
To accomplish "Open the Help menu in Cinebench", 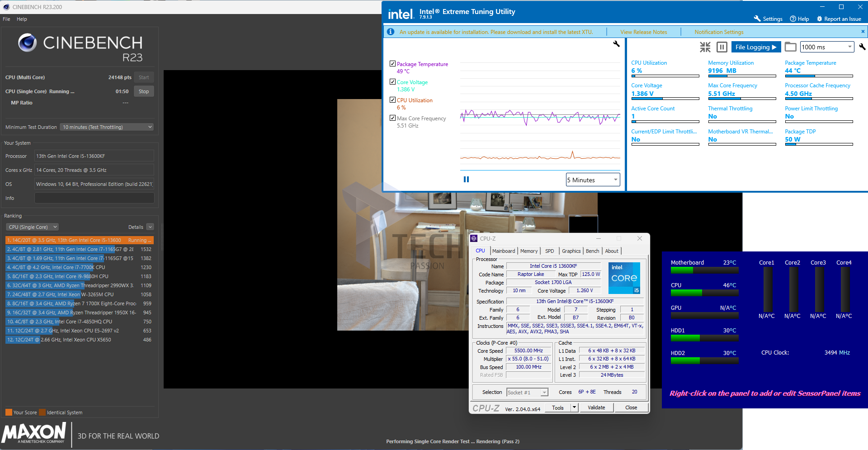I will coord(22,19).
